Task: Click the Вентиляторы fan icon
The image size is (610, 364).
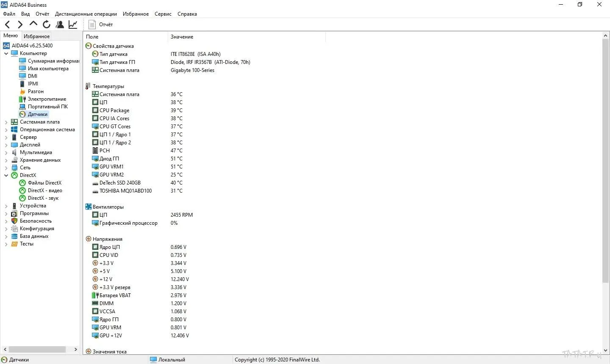Action: pos(88,207)
